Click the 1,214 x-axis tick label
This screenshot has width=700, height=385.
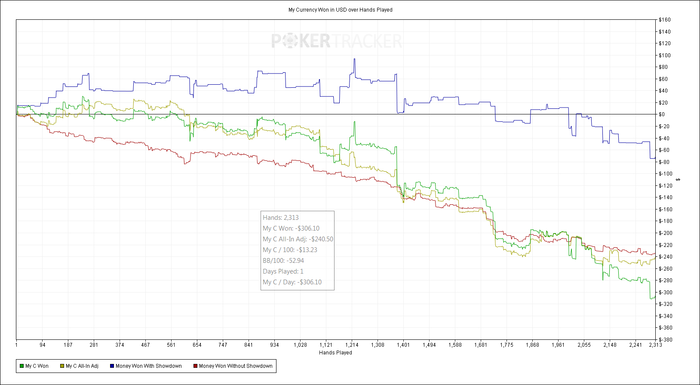pos(352,345)
